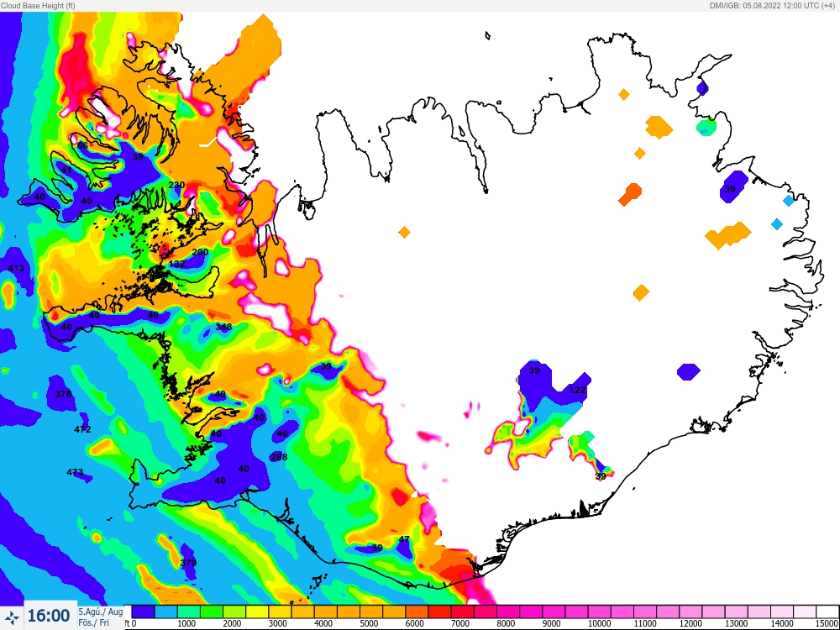Click the 9000 legend label
840x630 pixels.
(x=551, y=623)
